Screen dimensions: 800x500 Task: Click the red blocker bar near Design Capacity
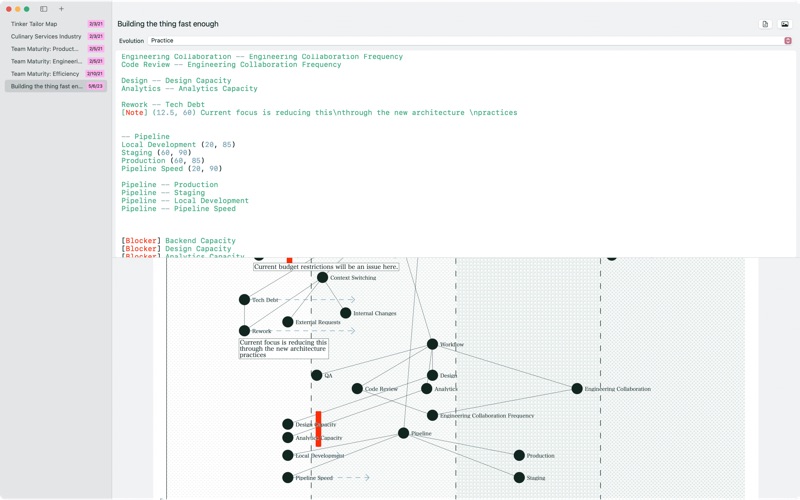pyautogui.click(x=318, y=429)
